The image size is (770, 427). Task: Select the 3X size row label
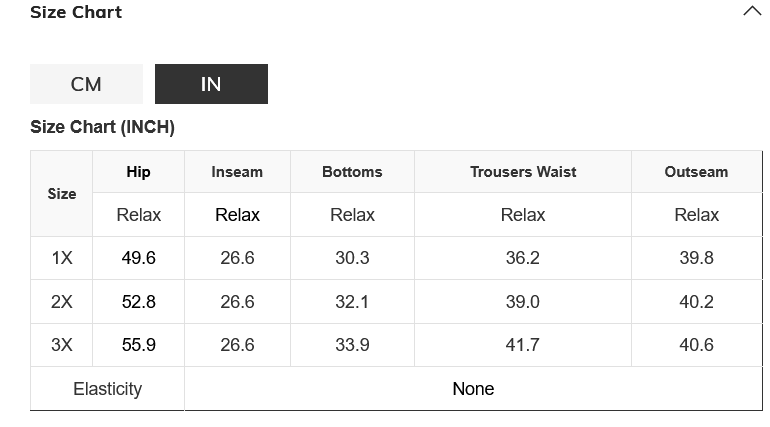pos(62,345)
